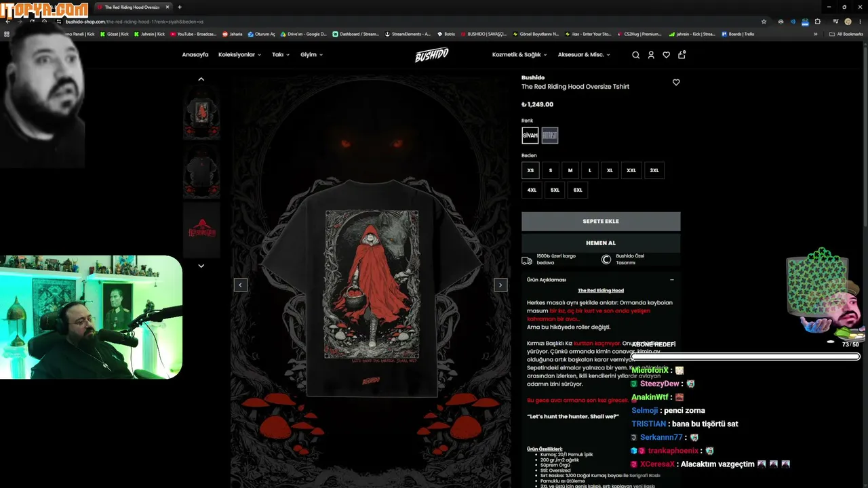The width and height of the screenshot is (868, 488).
Task: Open the jahrein Kick Stream bookmark
Action: tap(692, 34)
